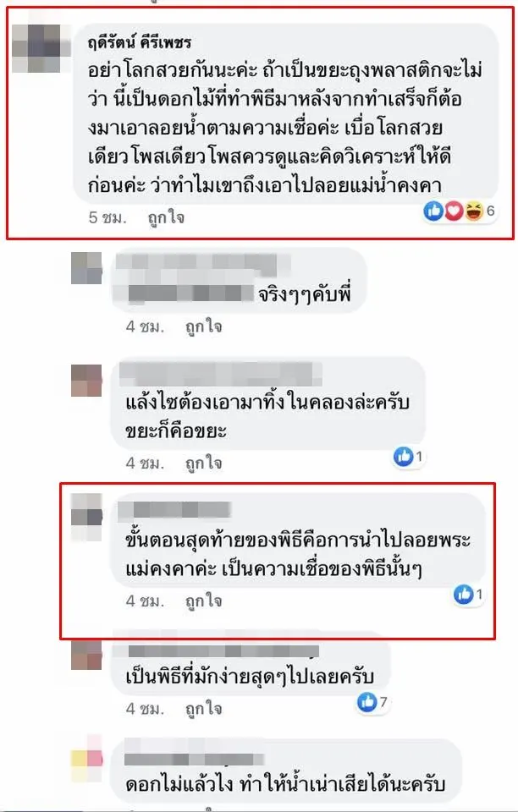
Task: Click the thumbs-up icon on the ขยะก็คือขยะ comment
Action: pyautogui.click(x=403, y=456)
